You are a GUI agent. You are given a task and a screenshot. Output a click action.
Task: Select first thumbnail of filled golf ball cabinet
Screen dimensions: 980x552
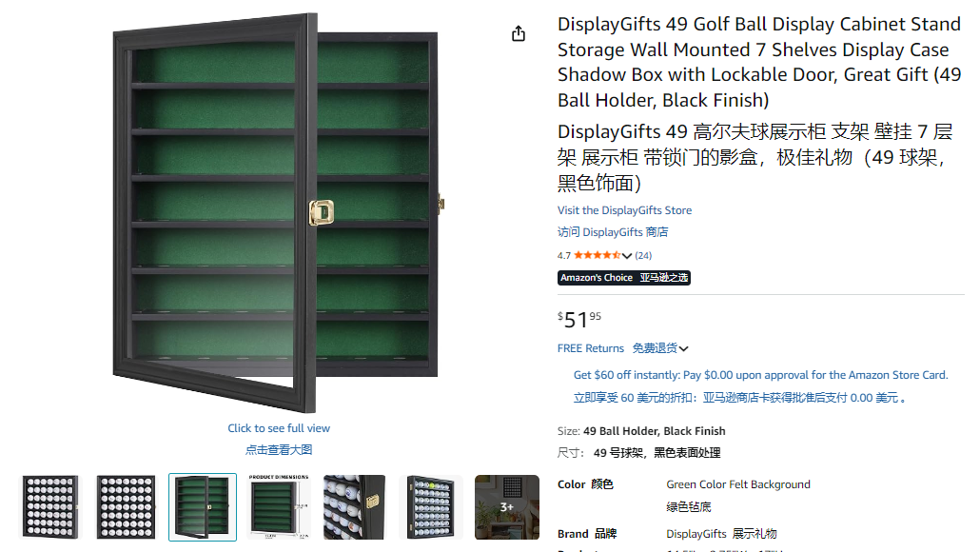click(x=50, y=507)
